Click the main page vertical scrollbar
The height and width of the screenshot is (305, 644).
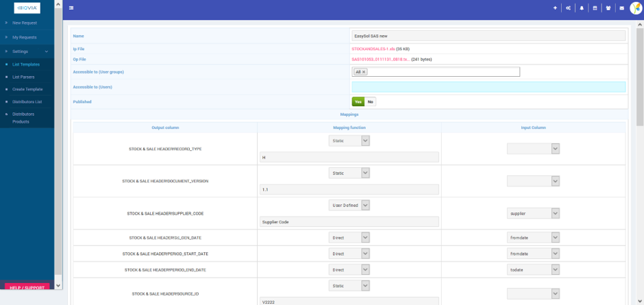(640, 77)
